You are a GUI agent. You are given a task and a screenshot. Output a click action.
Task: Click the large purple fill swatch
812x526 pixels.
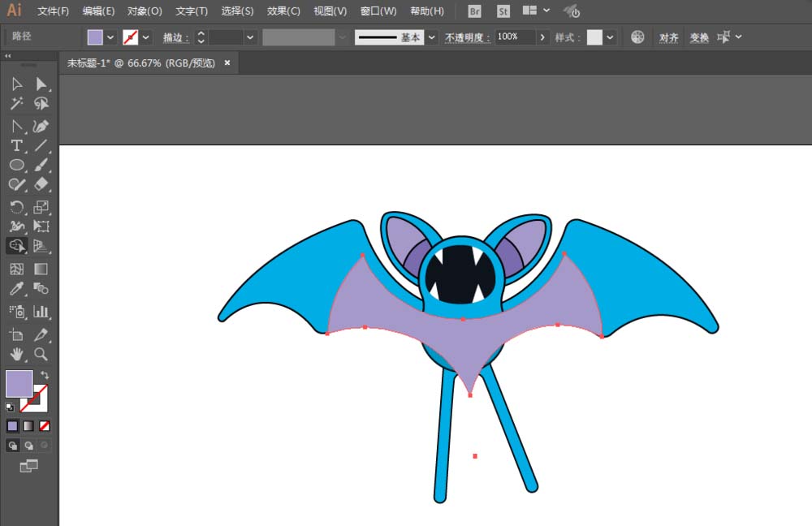(x=19, y=384)
